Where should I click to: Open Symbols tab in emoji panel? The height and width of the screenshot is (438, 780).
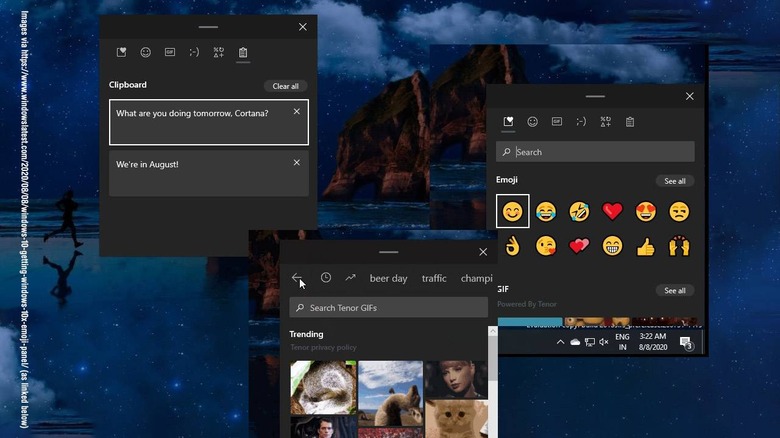pyautogui.click(x=605, y=121)
